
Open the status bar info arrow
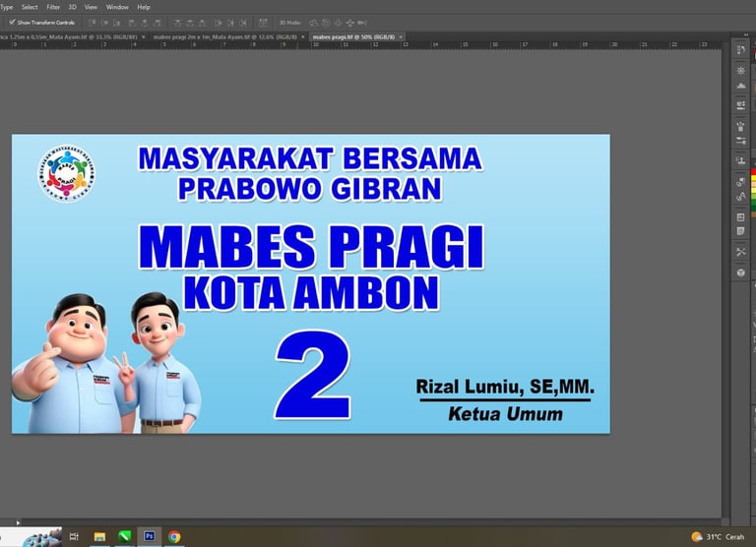pos(18,522)
